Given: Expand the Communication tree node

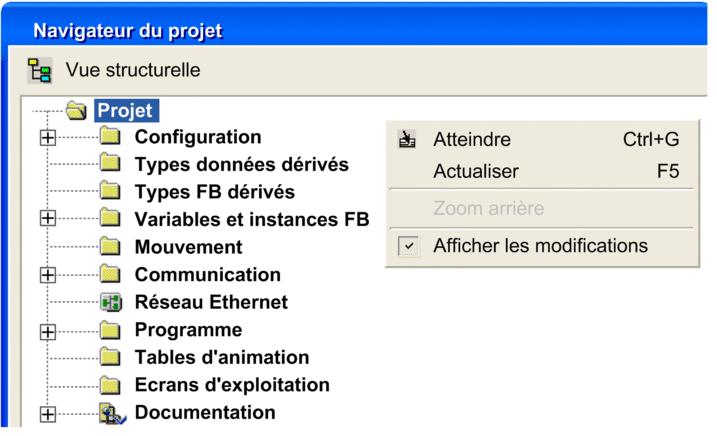Looking at the screenshot, I should (48, 275).
